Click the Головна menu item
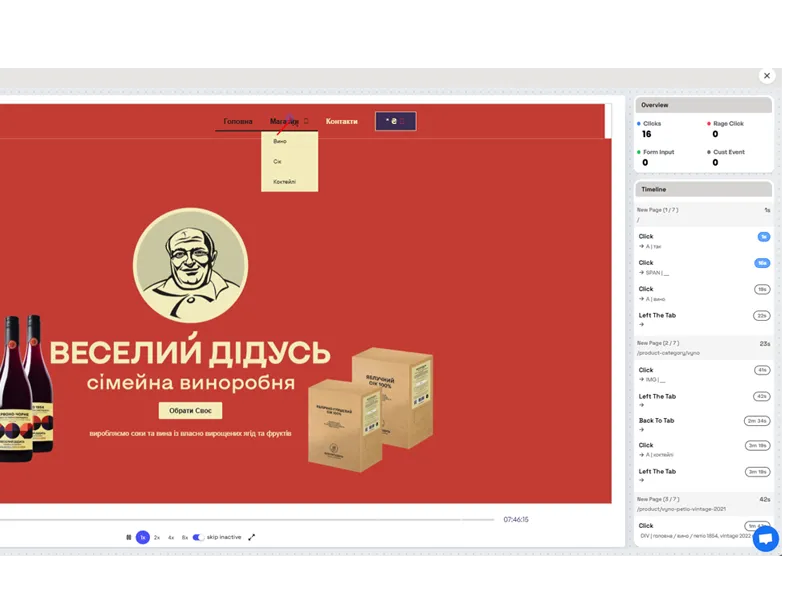The image size is (800, 600). [238, 121]
